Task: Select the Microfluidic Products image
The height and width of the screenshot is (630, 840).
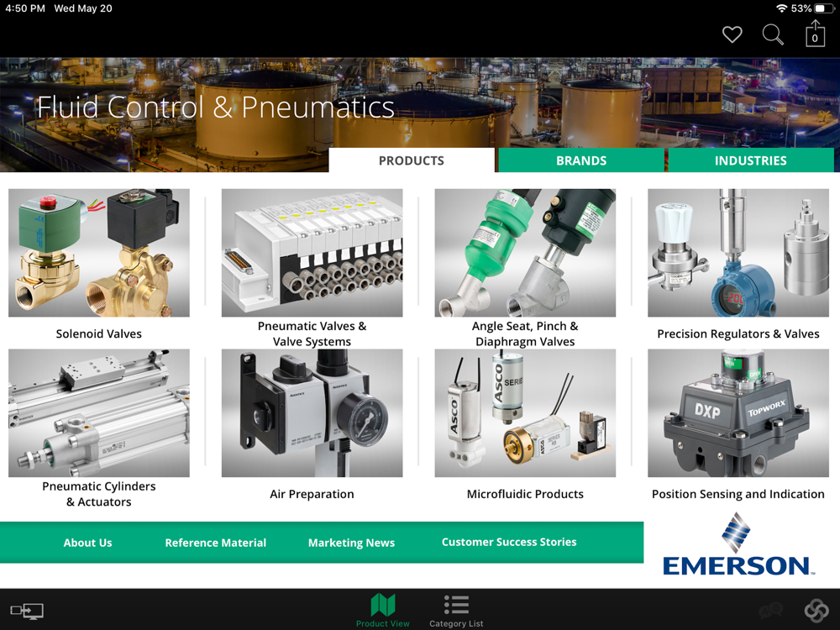Action: 525,413
